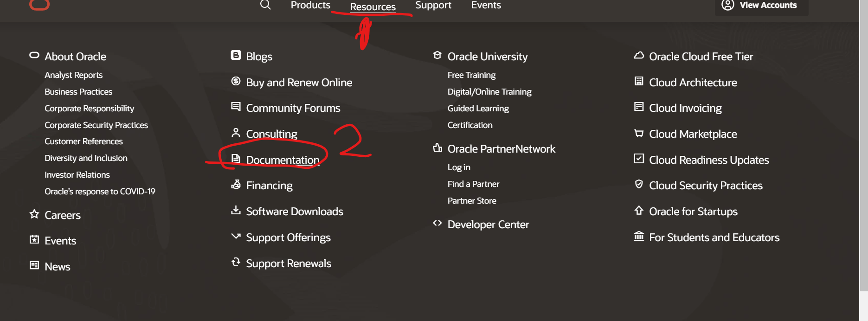Click the Students and Educators institution icon
Image resolution: width=868 pixels, height=321 pixels.
click(639, 236)
